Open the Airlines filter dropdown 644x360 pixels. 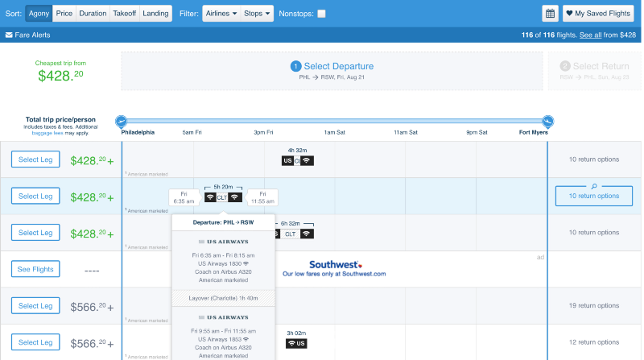click(221, 14)
